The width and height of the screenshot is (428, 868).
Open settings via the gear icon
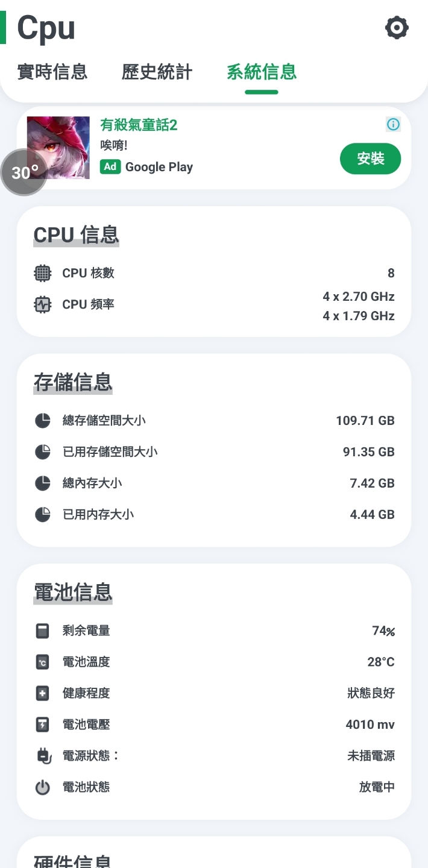[397, 27]
